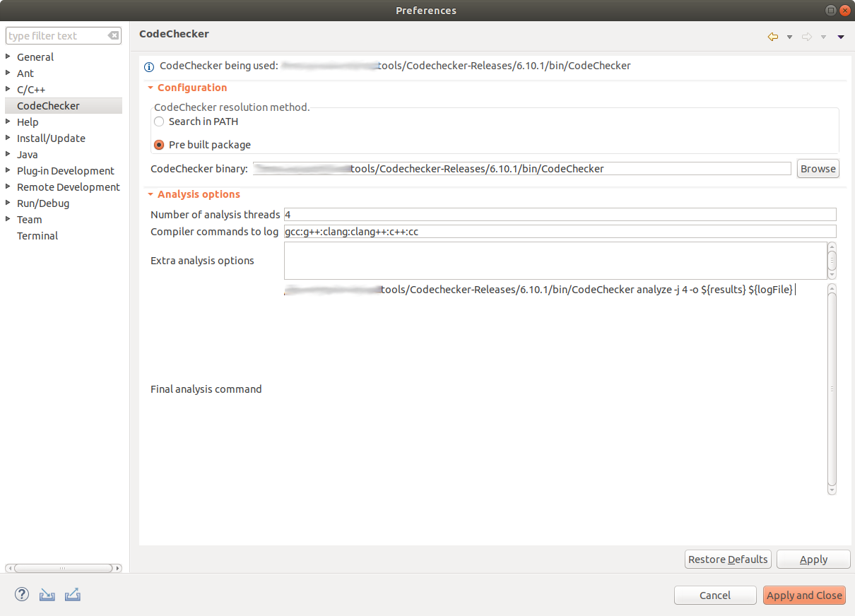Click the Browse button

click(818, 169)
